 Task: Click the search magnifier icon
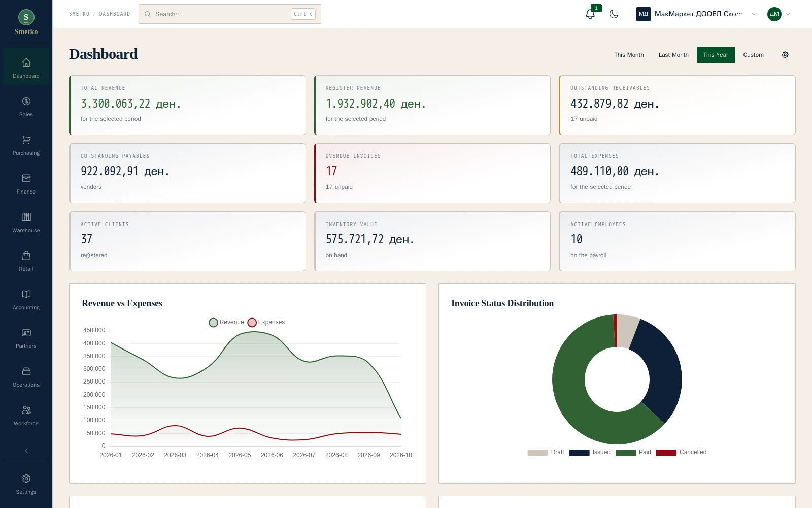pyautogui.click(x=148, y=14)
